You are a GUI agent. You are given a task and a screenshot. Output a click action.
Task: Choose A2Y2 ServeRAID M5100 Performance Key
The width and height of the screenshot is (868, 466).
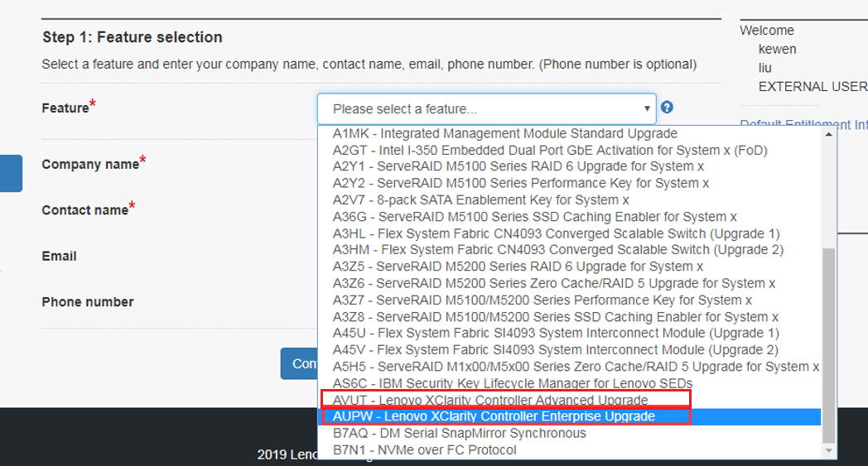click(x=521, y=183)
